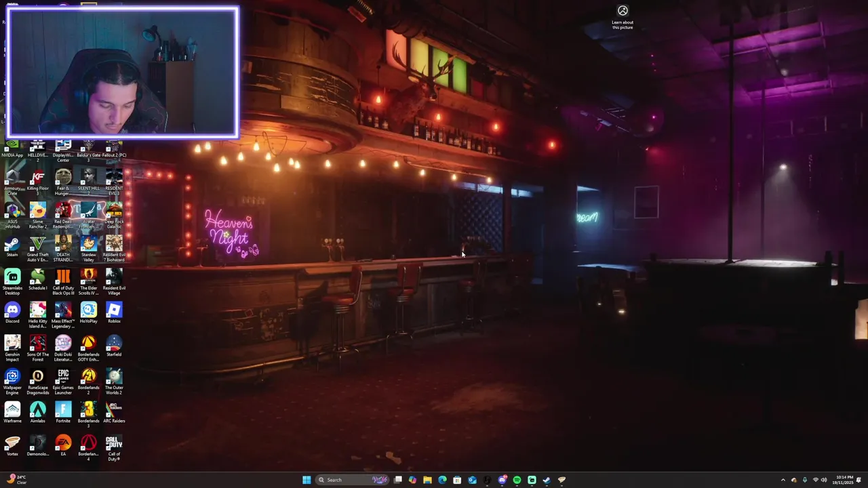Image resolution: width=868 pixels, height=488 pixels.
Task: Open the Stardew Valley shortcut
Action: coord(88,249)
